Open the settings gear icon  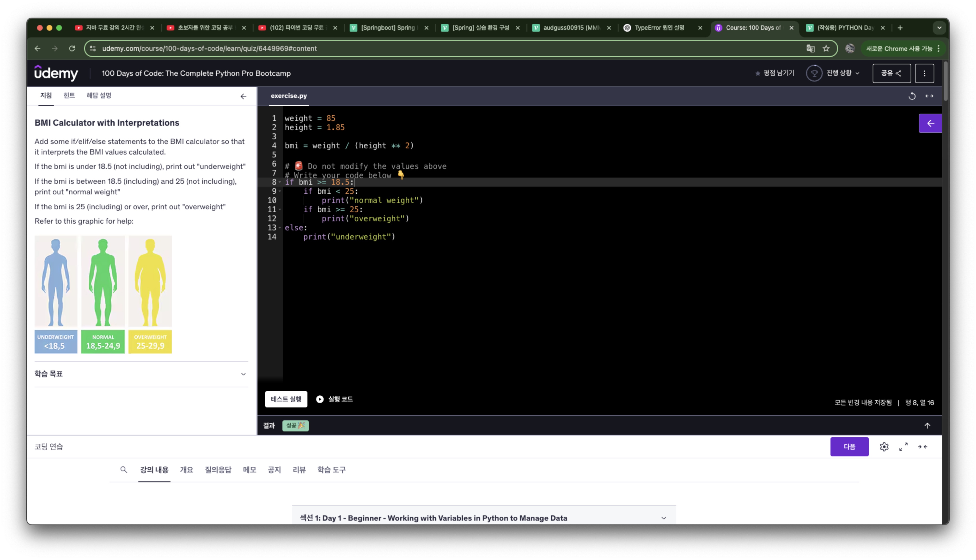tap(884, 447)
